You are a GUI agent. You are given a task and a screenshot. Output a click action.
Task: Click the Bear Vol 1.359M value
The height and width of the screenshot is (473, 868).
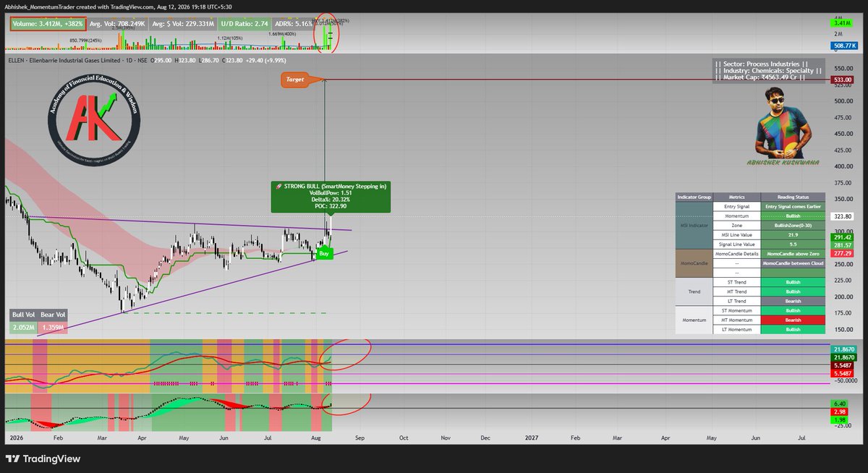(52, 328)
